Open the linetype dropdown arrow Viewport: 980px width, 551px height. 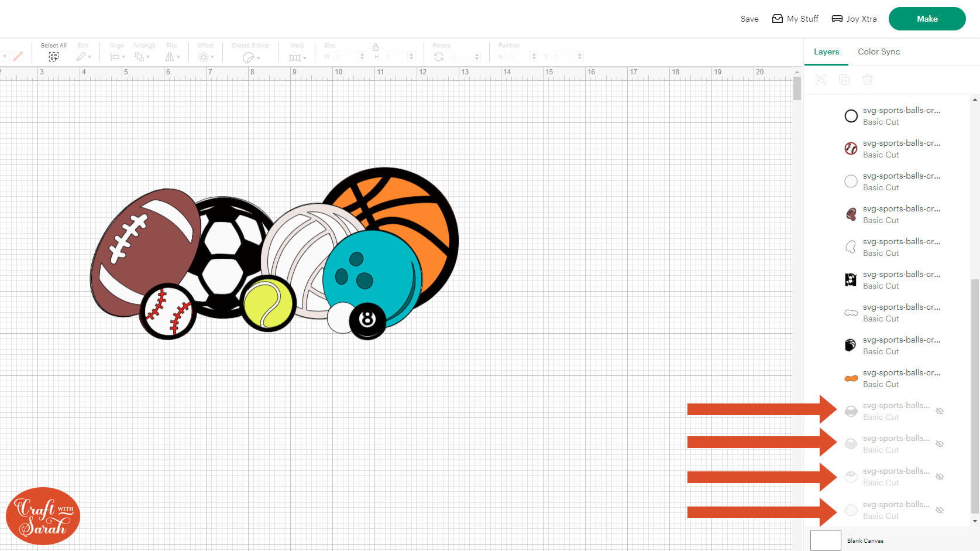pyautogui.click(x=5, y=57)
